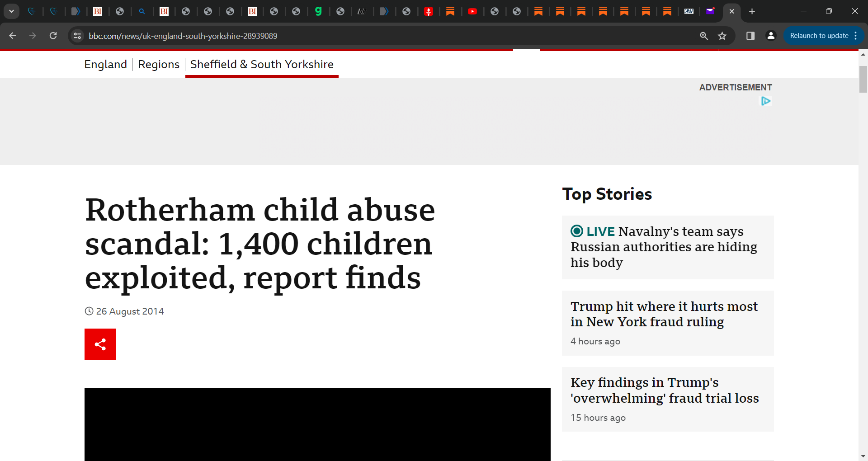
Task: Close the current BBC tab
Action: (x=731, y=11)
